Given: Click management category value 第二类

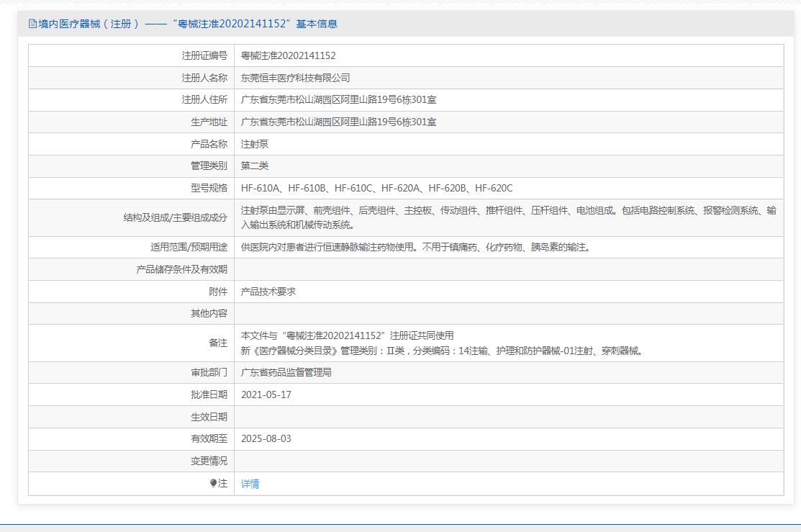Looking at the screenshot, I should click(x=255, y=166).
